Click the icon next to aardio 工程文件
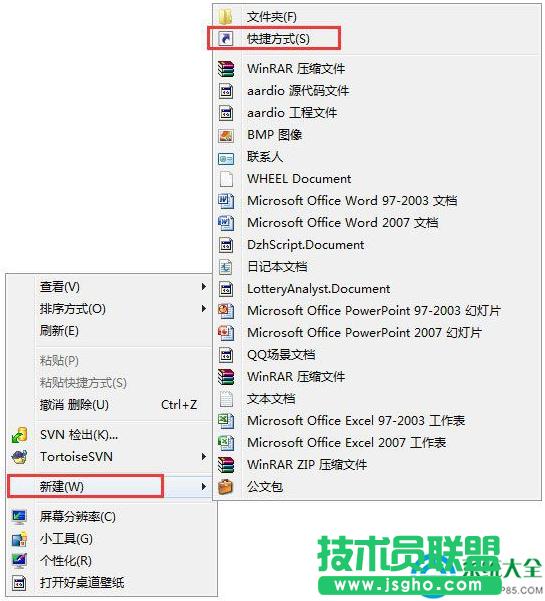The height and width of the screenshot is (601, 545). [x=226, y=113]
